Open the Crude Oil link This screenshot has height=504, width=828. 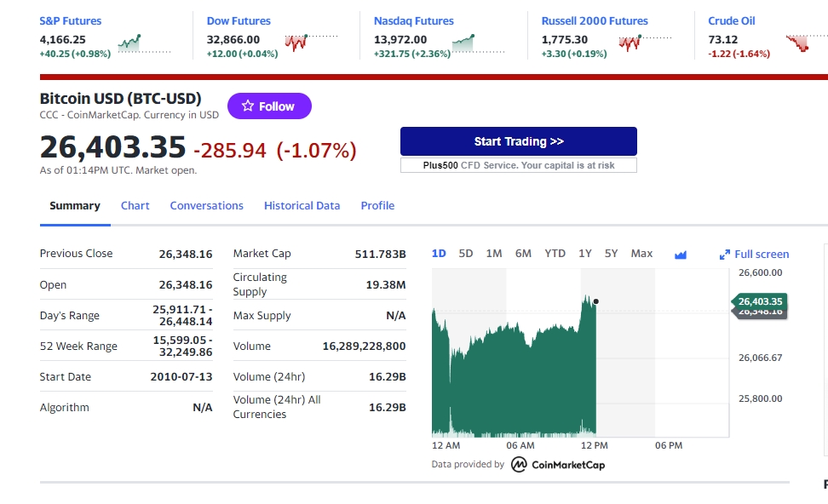[732, 21]
